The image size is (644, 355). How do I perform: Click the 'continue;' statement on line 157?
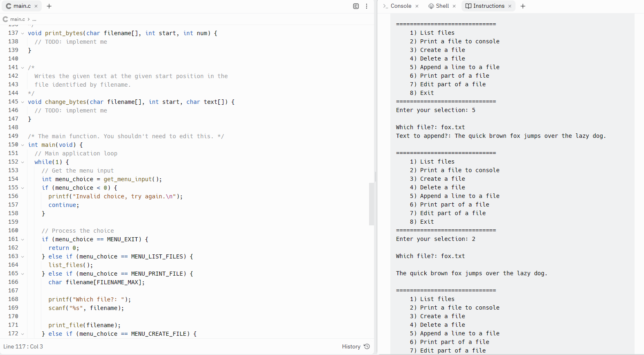pyautogui.click(x=64, y=205)
